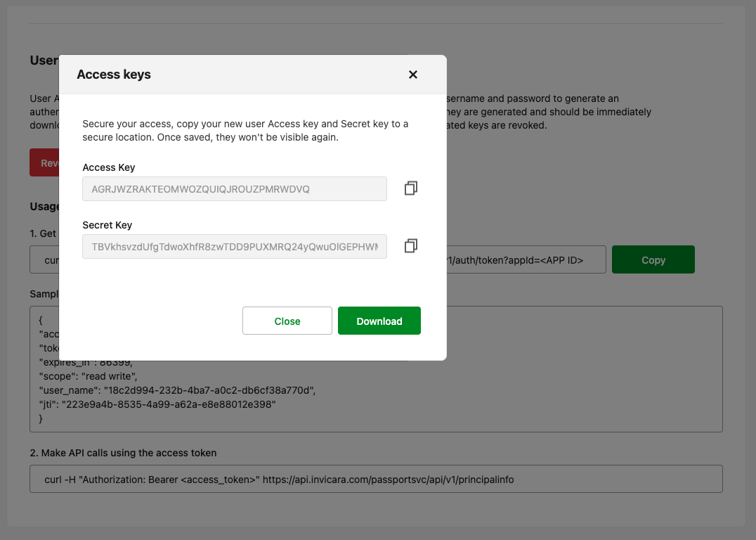
Task: Click the green Copy button for the curl command
Action: click(x=653, y=259)
